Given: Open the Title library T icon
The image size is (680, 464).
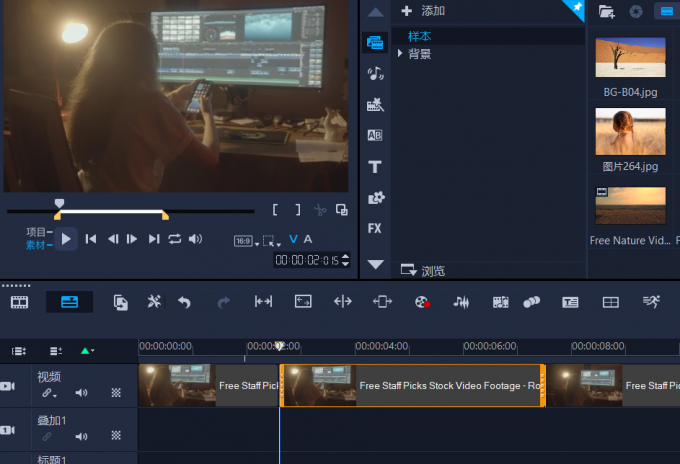Looking at the screenshot, I should tap(375, 167).
